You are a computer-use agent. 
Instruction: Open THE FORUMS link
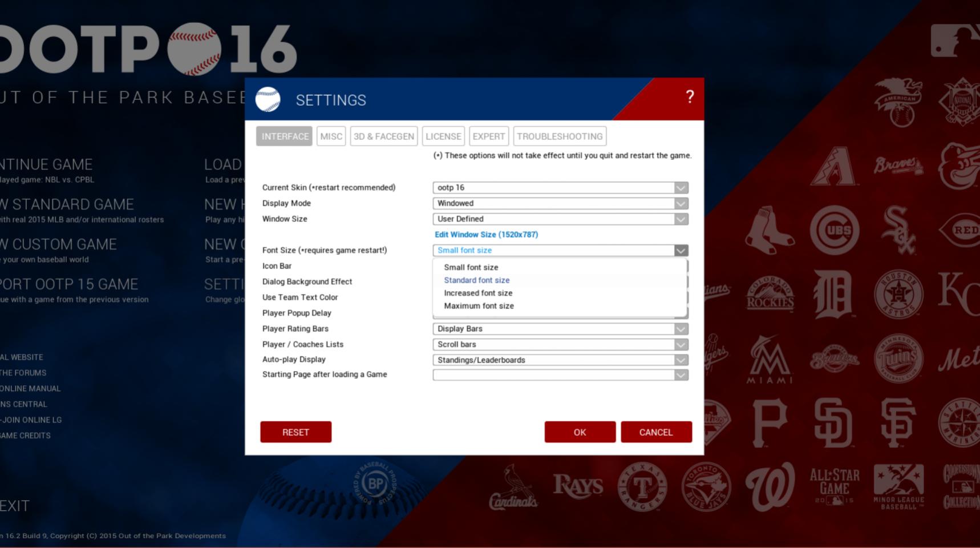pos(23,373)
